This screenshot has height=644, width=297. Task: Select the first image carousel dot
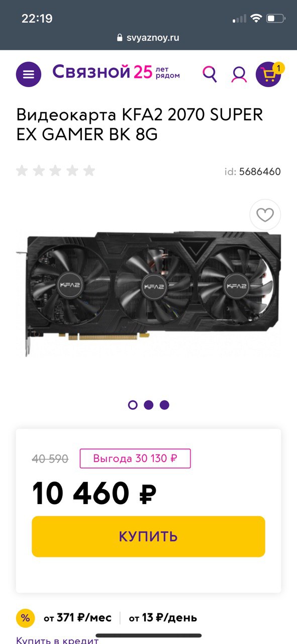pyautogui.click(x=133, y=405)
